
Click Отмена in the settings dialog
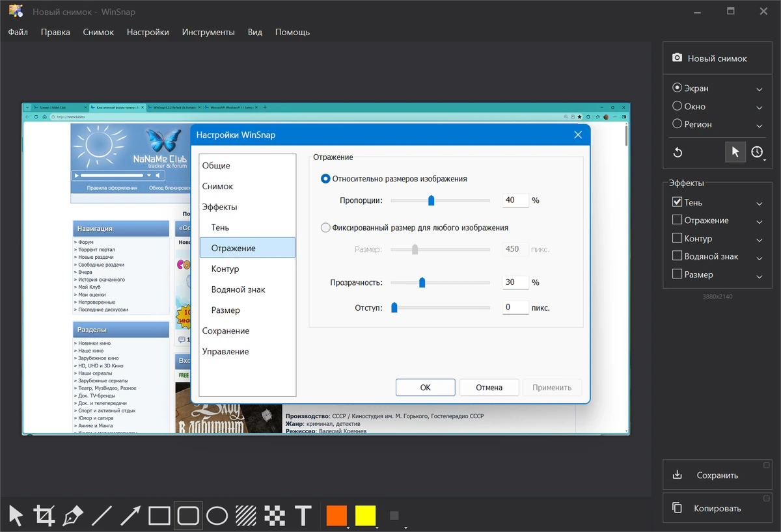pos(489,387)
